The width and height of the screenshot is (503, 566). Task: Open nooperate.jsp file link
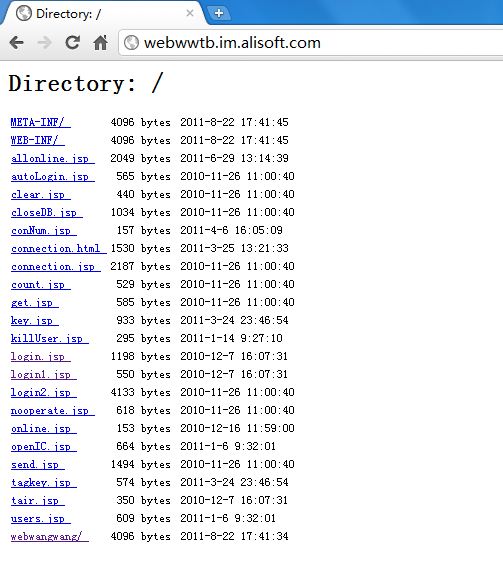click(x=53, y=410)
